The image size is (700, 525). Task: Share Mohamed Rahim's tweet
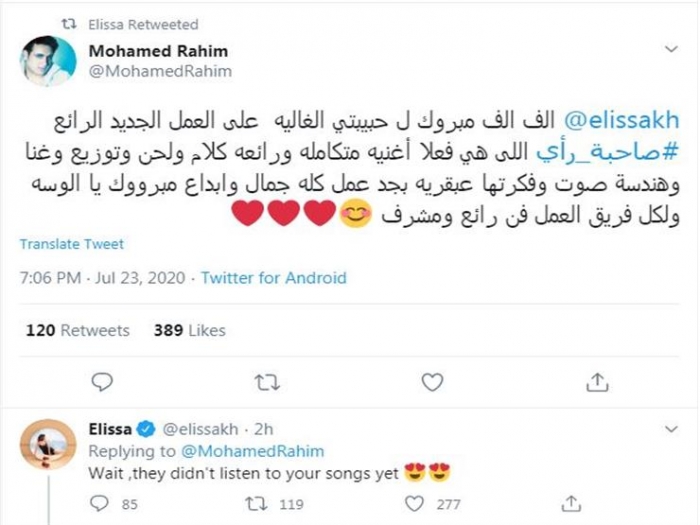[x=596, y=380]
